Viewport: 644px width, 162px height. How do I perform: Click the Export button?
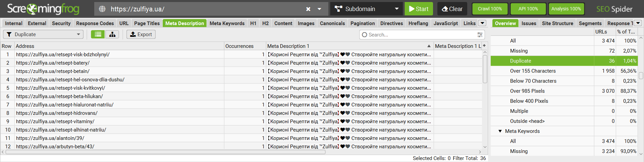tap(141, 34)
